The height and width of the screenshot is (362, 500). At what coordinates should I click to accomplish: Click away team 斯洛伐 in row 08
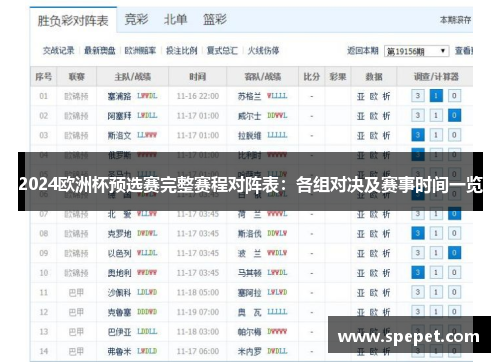249,234
